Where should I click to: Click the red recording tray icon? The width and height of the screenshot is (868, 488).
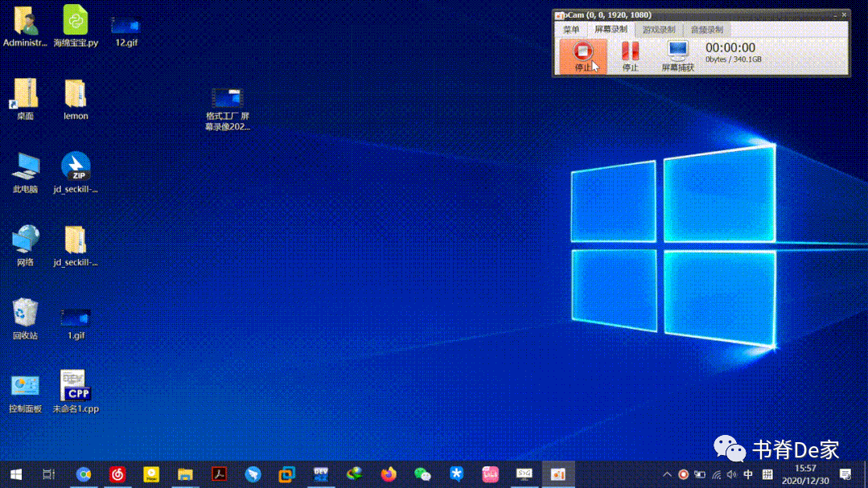pyautogui.click(x=683, y=474)
